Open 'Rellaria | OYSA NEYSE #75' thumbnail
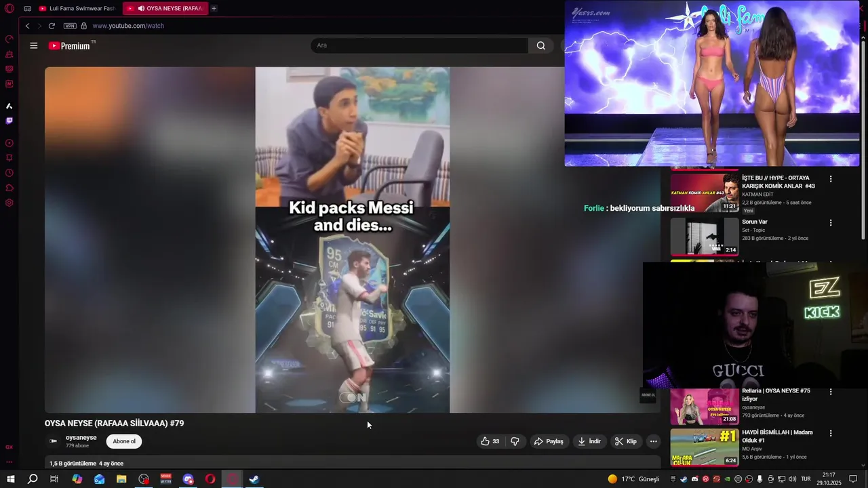The image size is (868, 488). pos(705,406)
